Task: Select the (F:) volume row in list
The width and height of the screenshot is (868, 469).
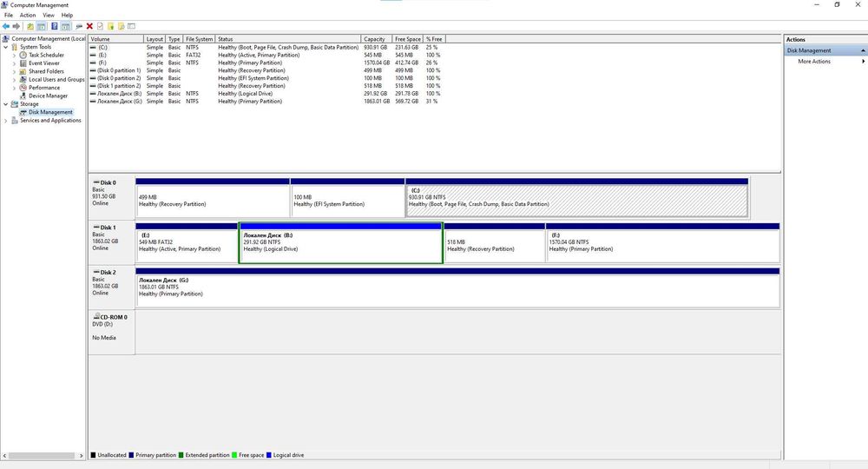Action: click(268, 63)
